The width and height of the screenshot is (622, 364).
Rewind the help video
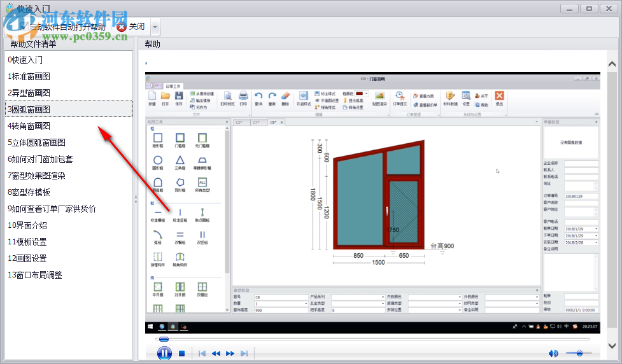[216, 353]
